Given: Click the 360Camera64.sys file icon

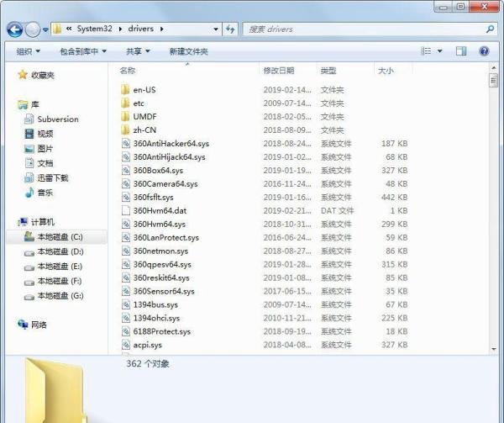Looking at the screenshot, I should coord(126,183).
